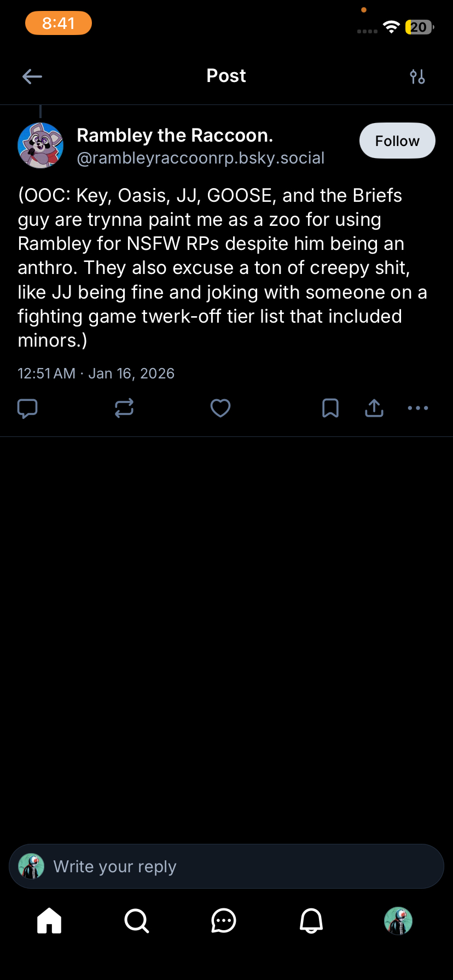Go to the Home tab
The image size is (453, 980).
click(x=49, y=920)
